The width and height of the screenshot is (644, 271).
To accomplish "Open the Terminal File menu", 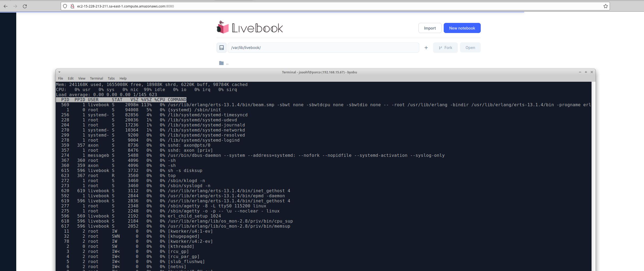I will [60, 78].
